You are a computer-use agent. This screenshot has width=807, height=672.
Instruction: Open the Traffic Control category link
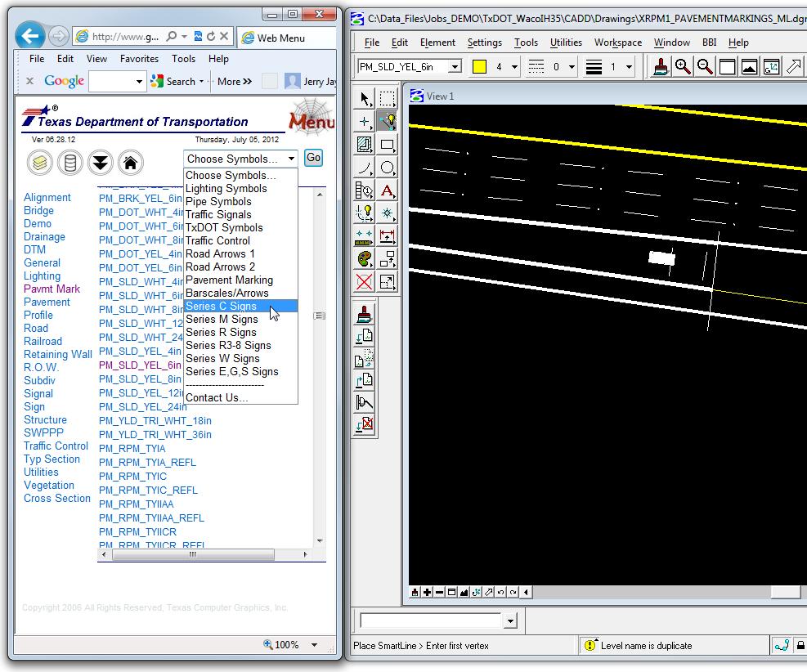coord(56,446)
